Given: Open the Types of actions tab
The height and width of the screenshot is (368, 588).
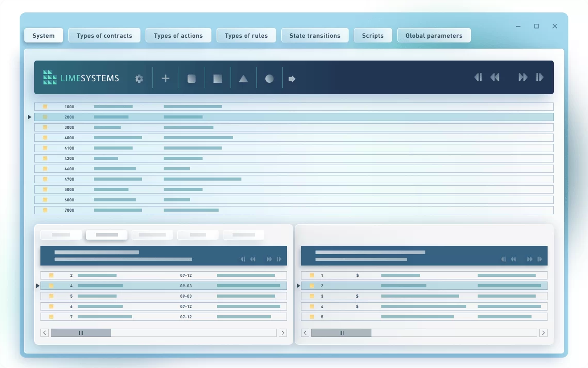Looking at the screenshot, I should pyautogui.click(x=178, y=36).
